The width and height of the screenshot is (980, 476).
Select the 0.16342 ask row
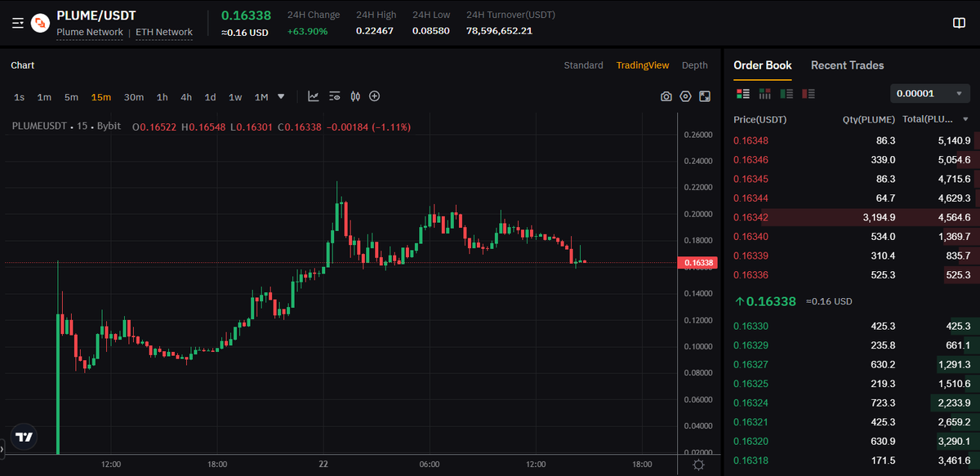click(852, 217)
